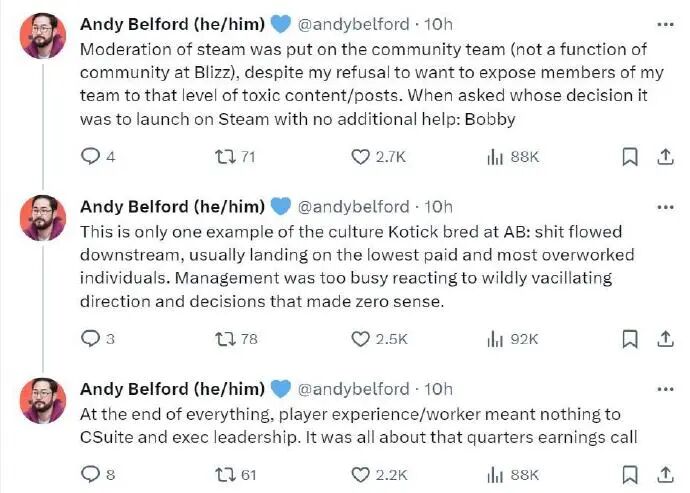
Task: Open the @andybelford handle on first tweet
Action: [355, 24]
